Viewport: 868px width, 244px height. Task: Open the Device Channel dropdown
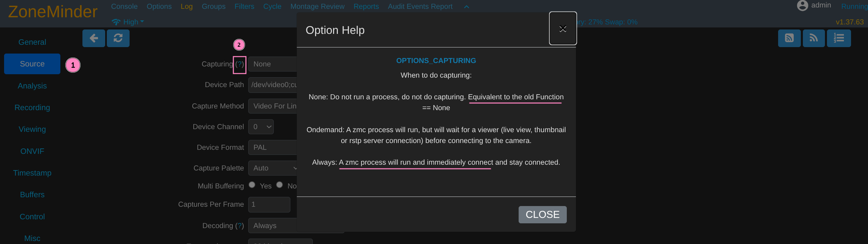pos(261,127)
